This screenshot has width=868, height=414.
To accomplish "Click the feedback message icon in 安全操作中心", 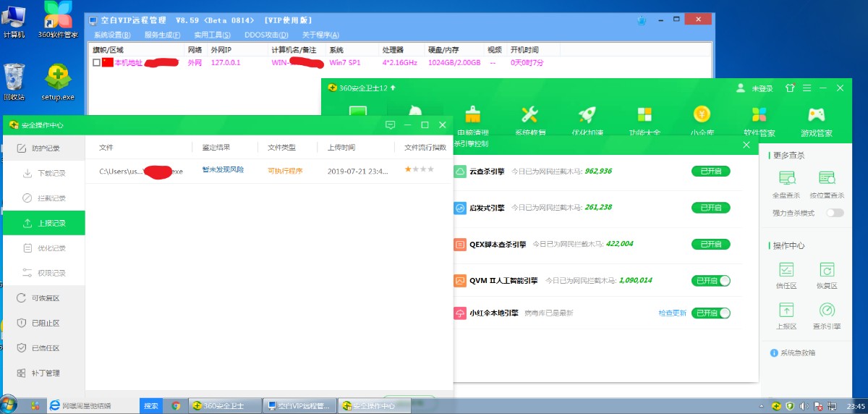I will [390, 125].
